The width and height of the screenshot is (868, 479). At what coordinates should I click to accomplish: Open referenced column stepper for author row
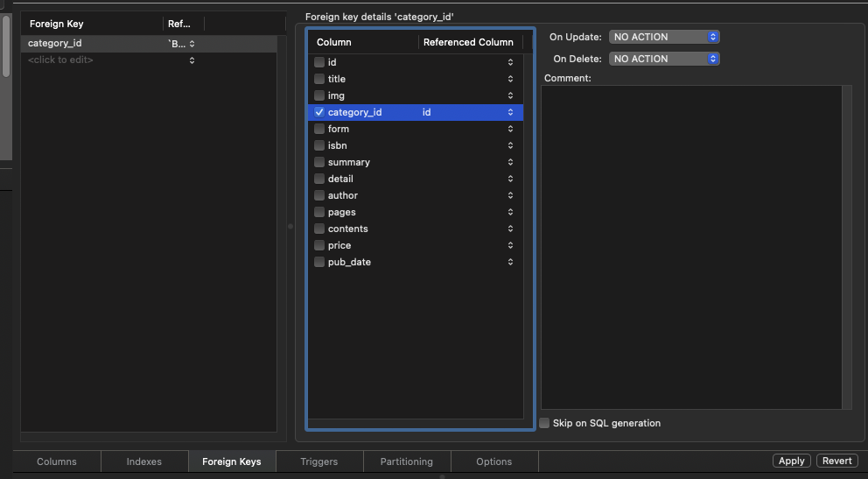(510, 195)
